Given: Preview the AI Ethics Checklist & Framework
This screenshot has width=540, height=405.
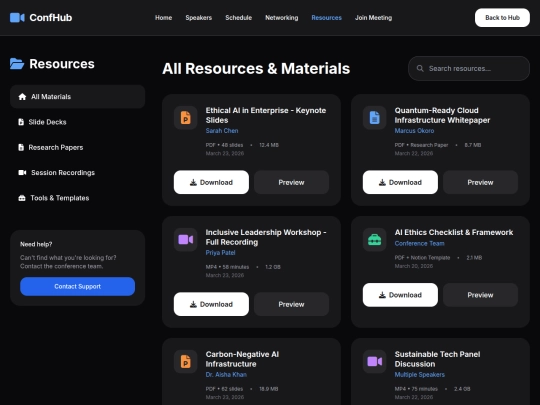Looking at the screenshot, I should click(x=480, y=295).
